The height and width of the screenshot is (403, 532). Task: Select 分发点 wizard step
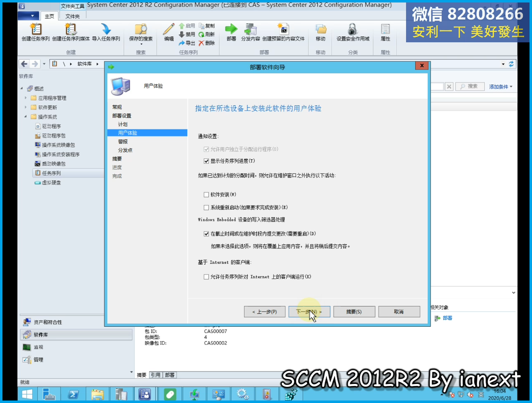[125, 150]
